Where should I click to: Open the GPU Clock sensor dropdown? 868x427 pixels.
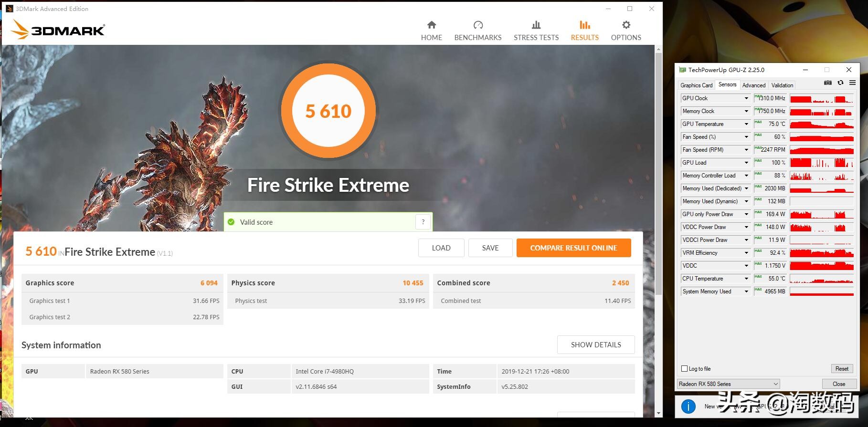pyautogui.click(x=746, y=98)
